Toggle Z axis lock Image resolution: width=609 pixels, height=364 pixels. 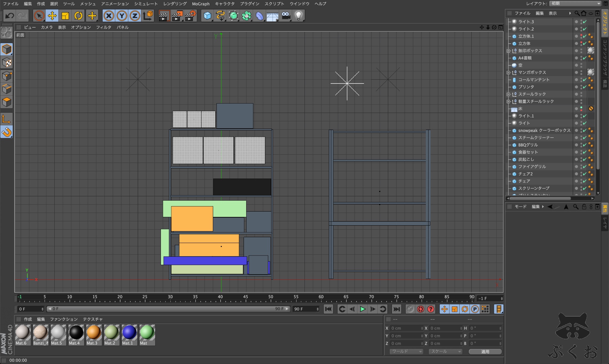(135, 15)
